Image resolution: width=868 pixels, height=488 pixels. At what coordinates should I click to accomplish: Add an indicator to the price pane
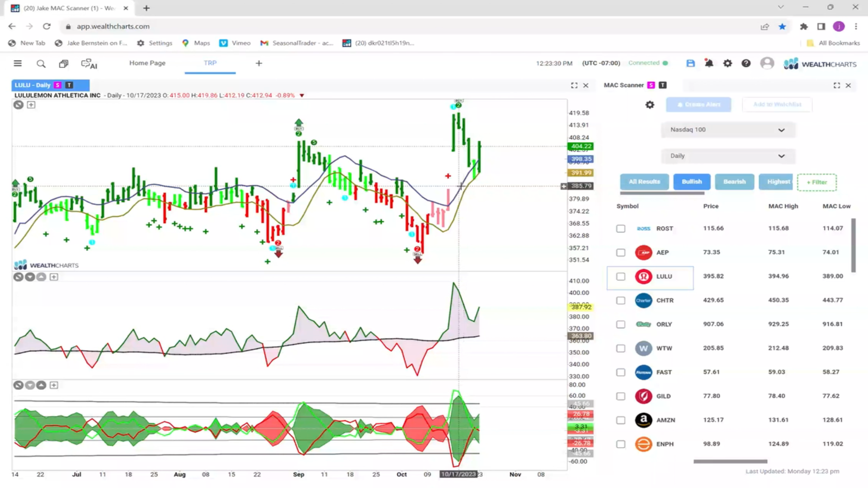pyautogui.click(x=31, y=105)
